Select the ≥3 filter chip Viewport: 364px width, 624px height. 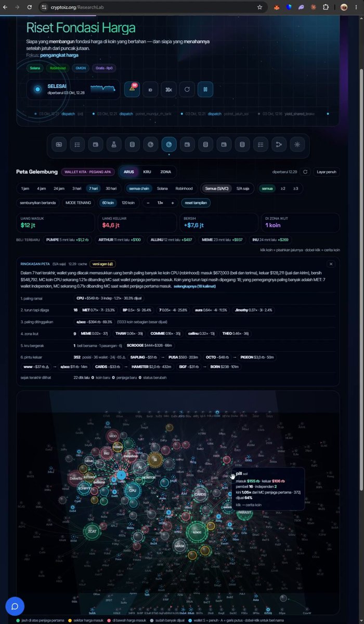[x=296, y=188]
